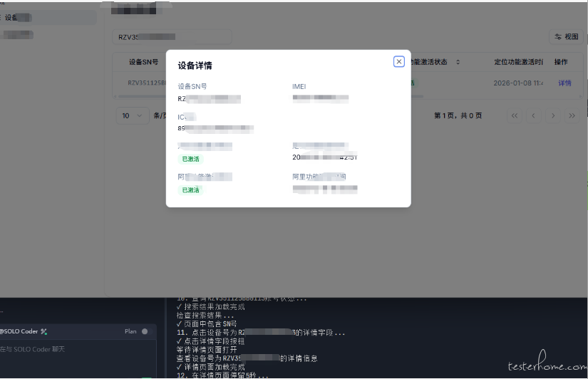Click the 设备详情 dialog title

(195, 66)
